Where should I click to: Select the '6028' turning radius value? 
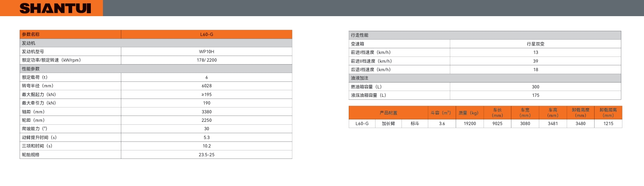point(207,86)
